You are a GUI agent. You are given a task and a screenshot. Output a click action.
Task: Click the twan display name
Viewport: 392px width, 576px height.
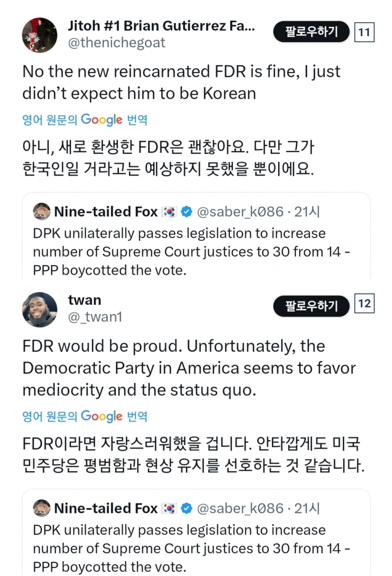(85, 300)
